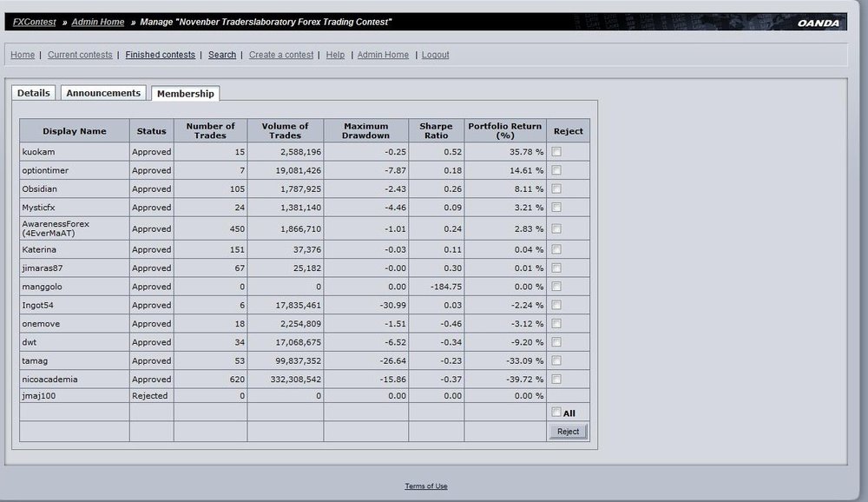Viewport: 868px width, 502px height.
Task: Open Finished contests link
Action: click(160, 55)
